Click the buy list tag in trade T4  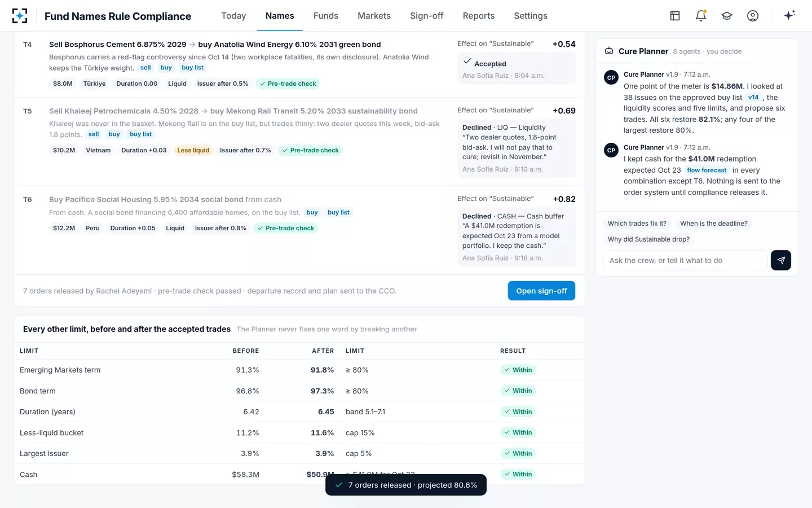[x=193, y=68]
